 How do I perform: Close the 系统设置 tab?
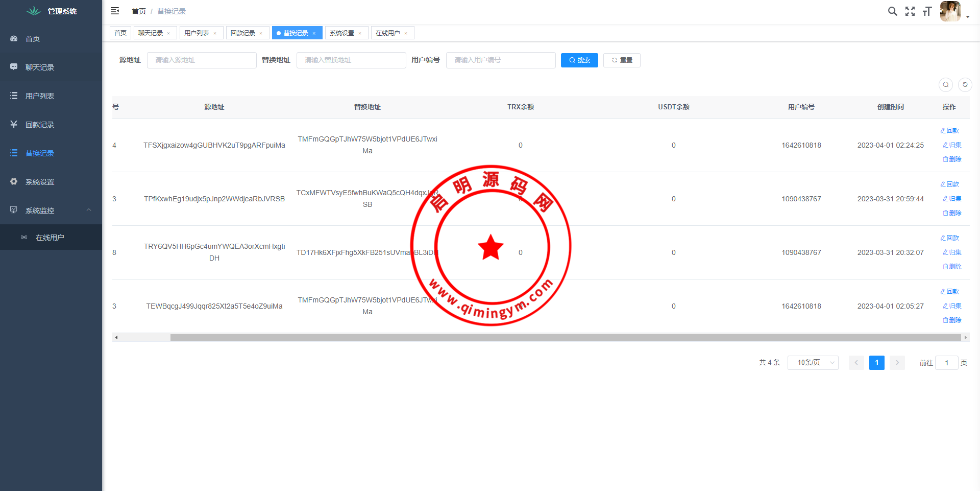[x=360, y=34]
